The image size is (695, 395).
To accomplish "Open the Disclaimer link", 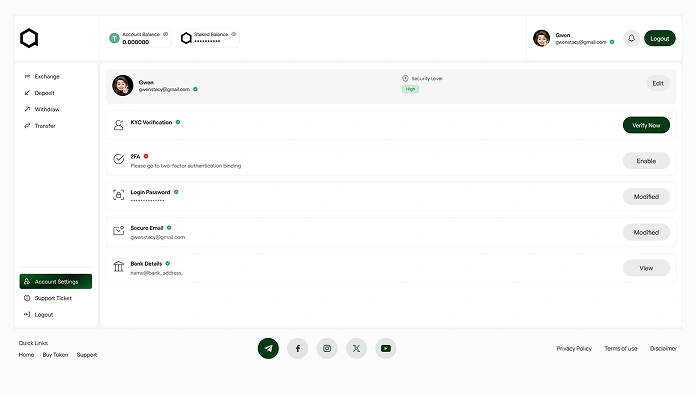I will click(663, 348).
